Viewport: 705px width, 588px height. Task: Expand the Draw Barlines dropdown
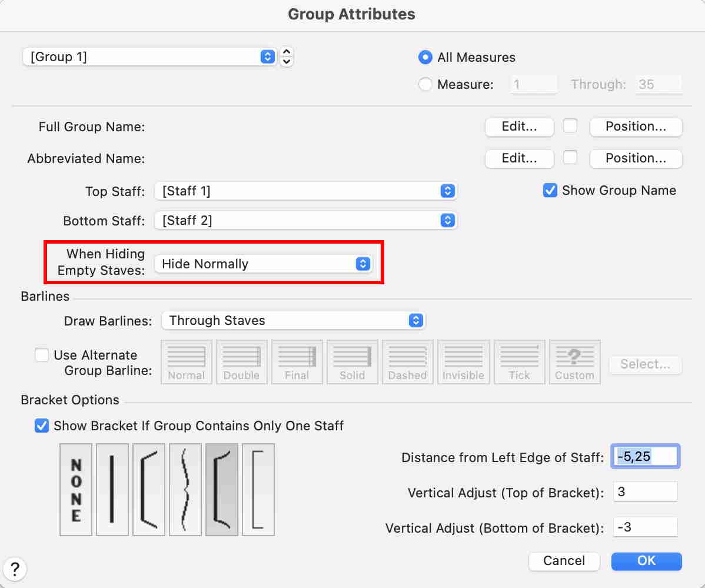click(293, 321)
